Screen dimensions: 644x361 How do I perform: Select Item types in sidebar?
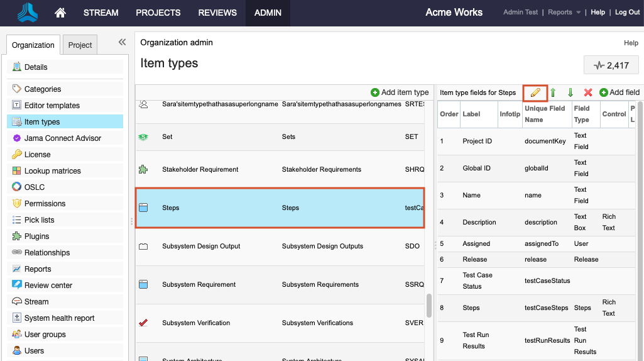coord(65,122)
